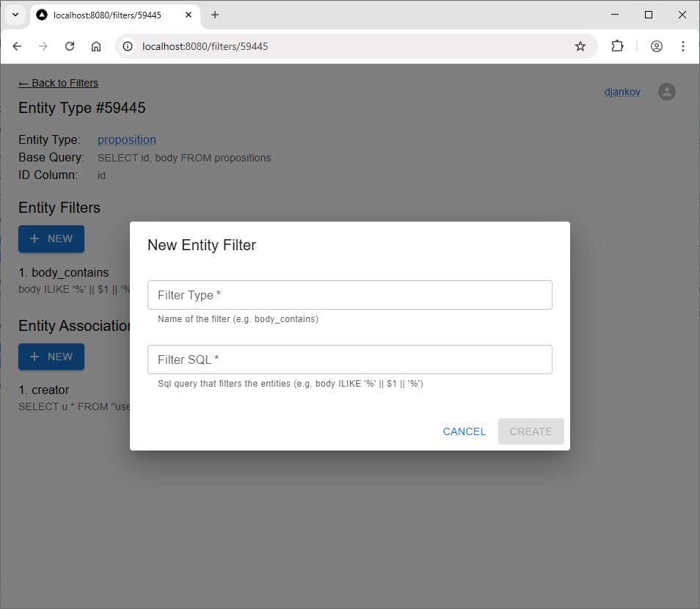Image resolution: width=700 pixels, height=609 pixels.
Task: Open Chrome three-dot menu
Action: [x=683, y=46]
